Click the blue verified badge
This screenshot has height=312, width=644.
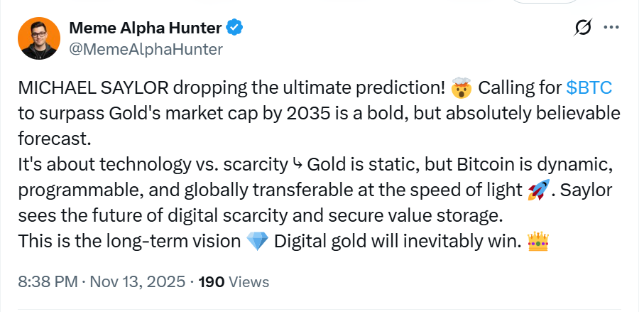coord(235,28)
